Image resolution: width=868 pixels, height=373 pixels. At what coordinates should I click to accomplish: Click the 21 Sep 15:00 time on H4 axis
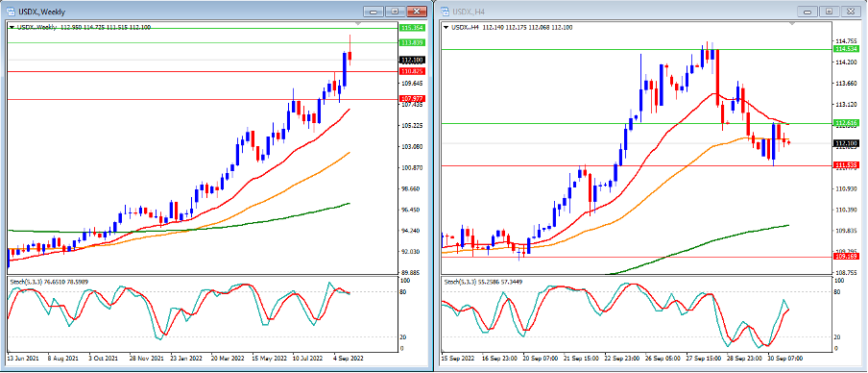(580, 359)
